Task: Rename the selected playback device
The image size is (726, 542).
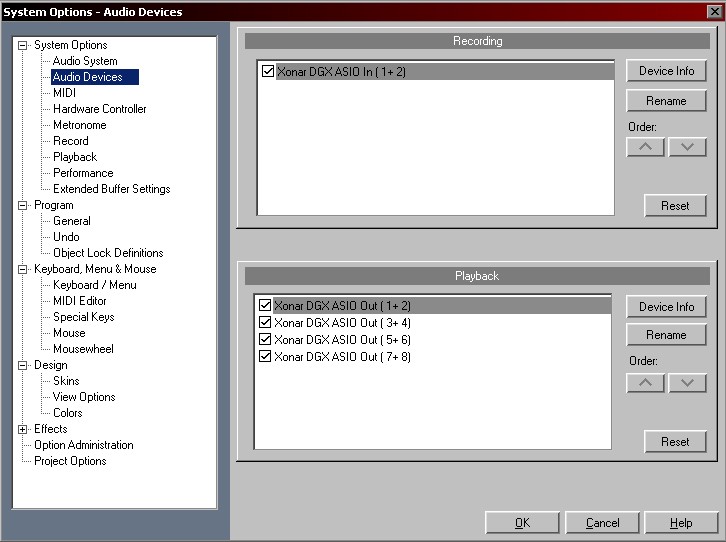Action: pos(666,335)
